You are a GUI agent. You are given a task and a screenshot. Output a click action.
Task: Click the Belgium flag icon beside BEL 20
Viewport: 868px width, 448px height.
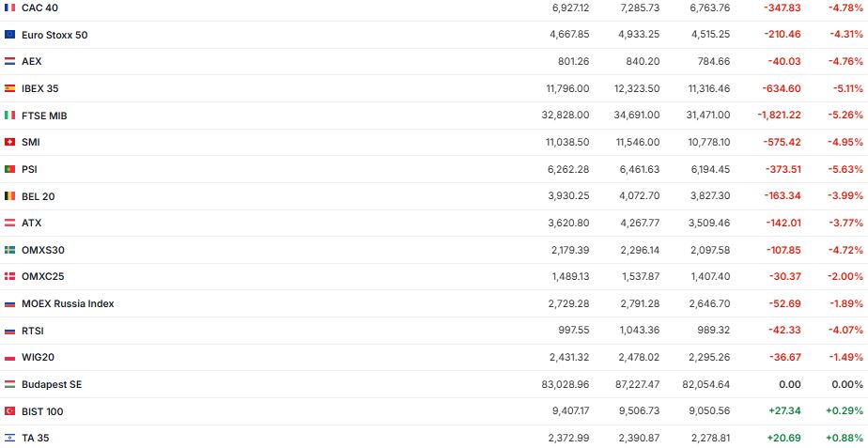point(10,196)
